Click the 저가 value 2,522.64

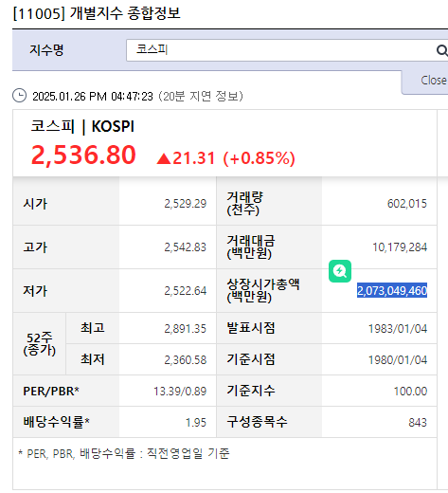coord(186,291)
